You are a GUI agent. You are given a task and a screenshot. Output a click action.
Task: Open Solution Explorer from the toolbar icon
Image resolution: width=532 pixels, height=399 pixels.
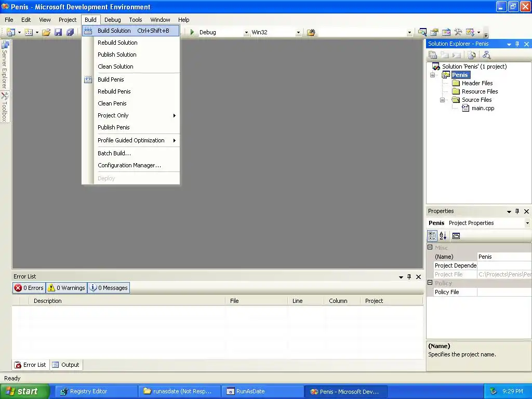[422, 32]
